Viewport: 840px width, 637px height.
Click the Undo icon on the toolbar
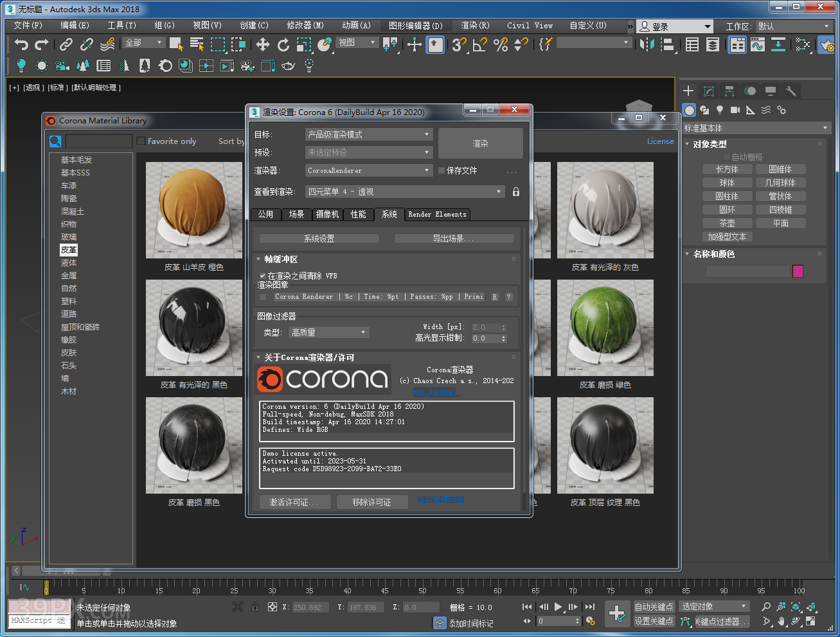point(22,45)
